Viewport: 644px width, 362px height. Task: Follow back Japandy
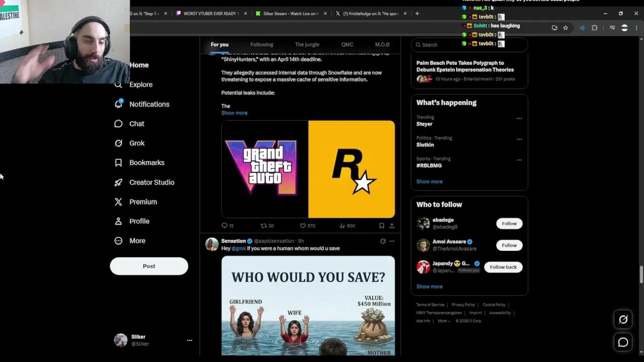tap(503, 267)
